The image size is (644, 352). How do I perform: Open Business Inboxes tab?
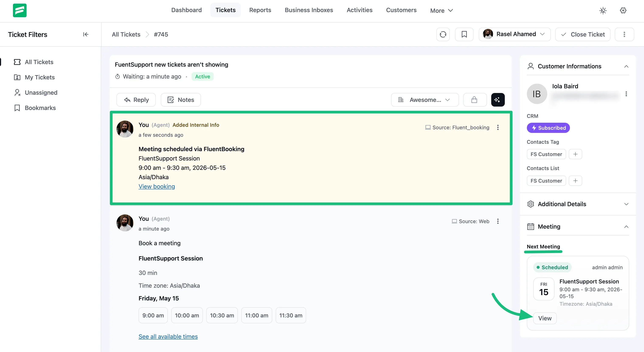309,10
